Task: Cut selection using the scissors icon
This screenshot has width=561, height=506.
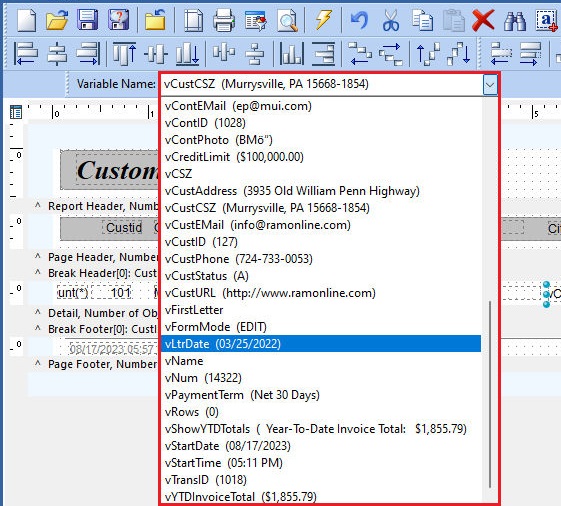Action: [391, 20]
